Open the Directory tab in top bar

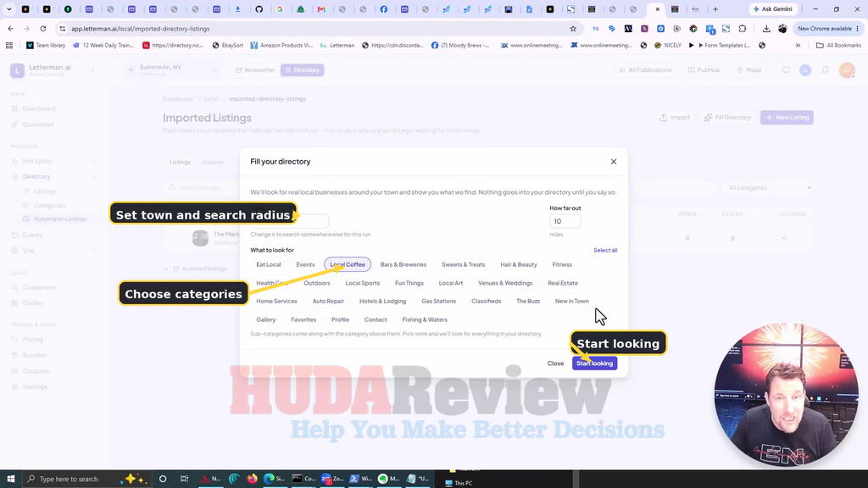(x=303, y=70)
